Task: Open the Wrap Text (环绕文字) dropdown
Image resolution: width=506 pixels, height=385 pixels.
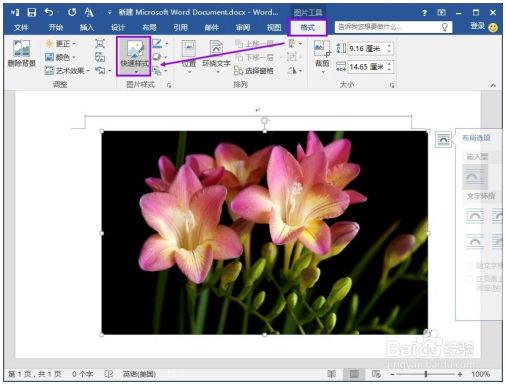Action: coord(216,56)
